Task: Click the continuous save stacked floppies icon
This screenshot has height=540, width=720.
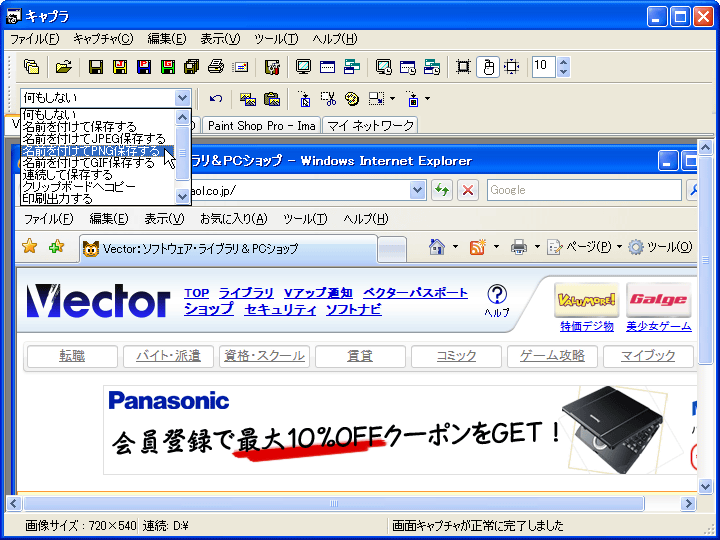Action: (191, 67)
